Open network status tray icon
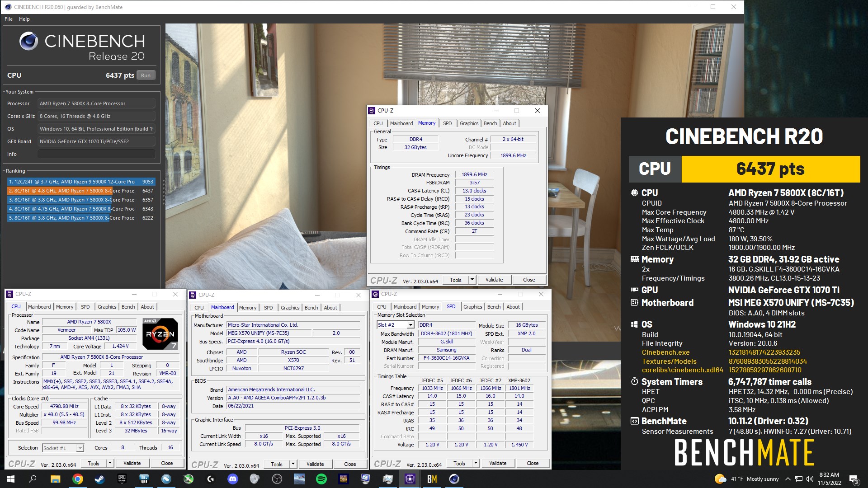Screen dimensions: 868x488 tap(799, 479)
